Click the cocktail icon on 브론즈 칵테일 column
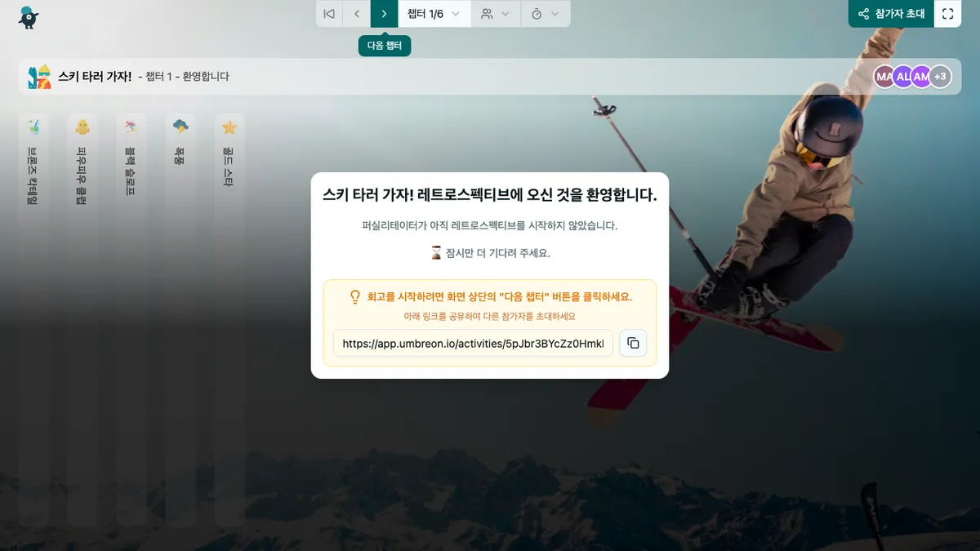 pos(33,127)
